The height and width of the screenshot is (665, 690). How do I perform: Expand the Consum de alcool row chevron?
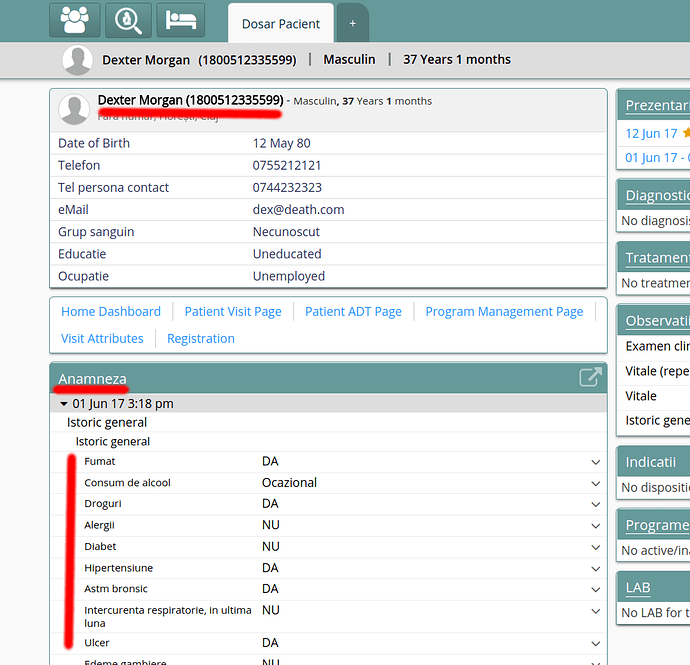[x=595, y=483]
